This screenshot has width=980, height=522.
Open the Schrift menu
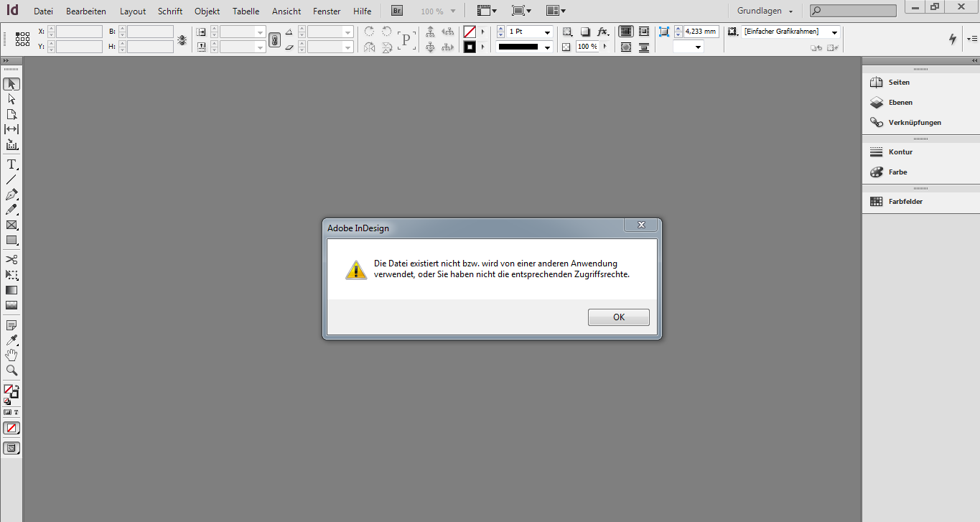point(170,11)
